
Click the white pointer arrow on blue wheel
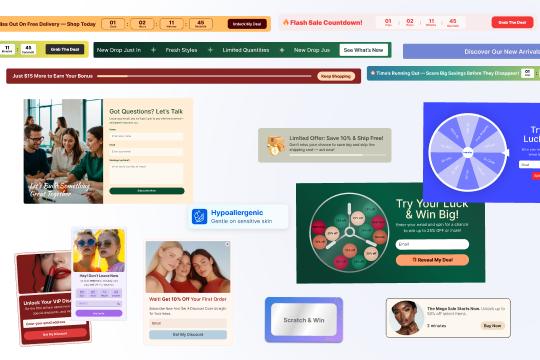[506, 152]
